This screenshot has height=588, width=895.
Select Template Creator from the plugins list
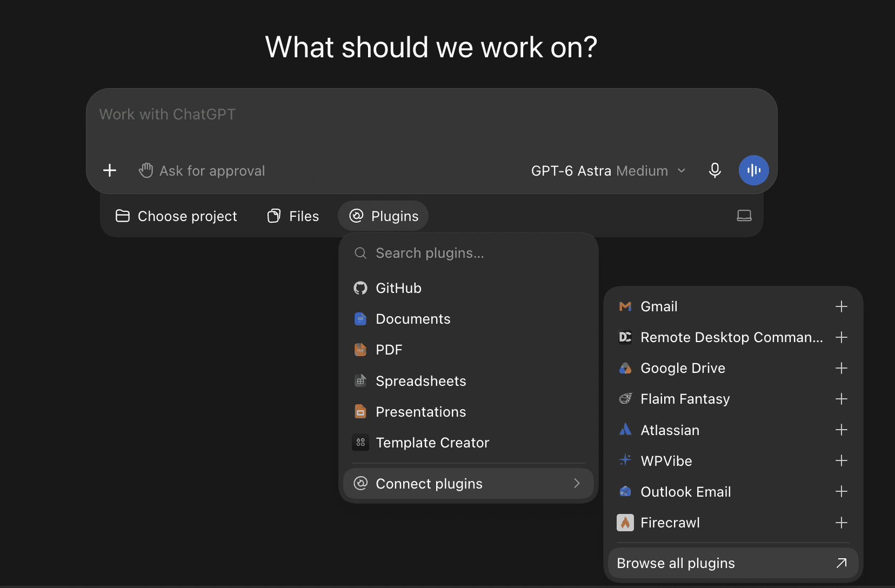(469, 443)
